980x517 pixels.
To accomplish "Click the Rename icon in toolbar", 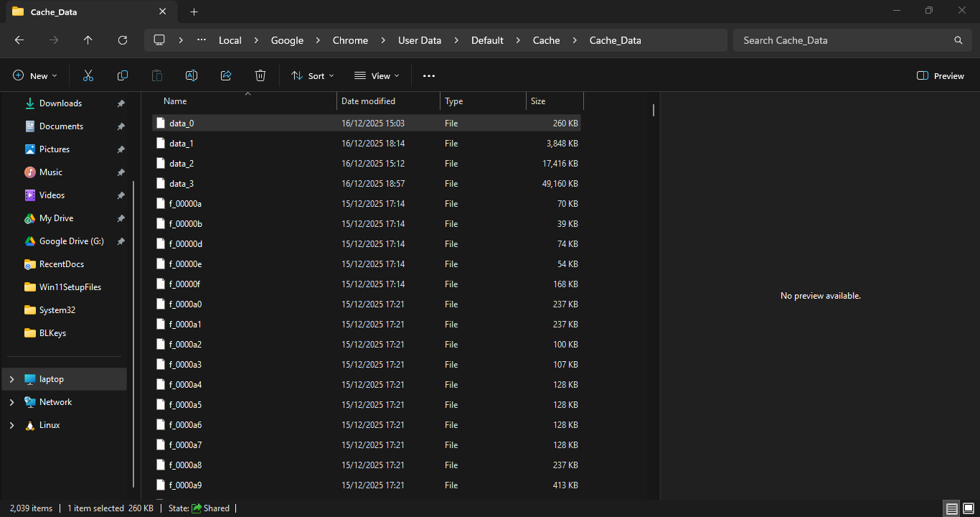I will pos(192,75).
